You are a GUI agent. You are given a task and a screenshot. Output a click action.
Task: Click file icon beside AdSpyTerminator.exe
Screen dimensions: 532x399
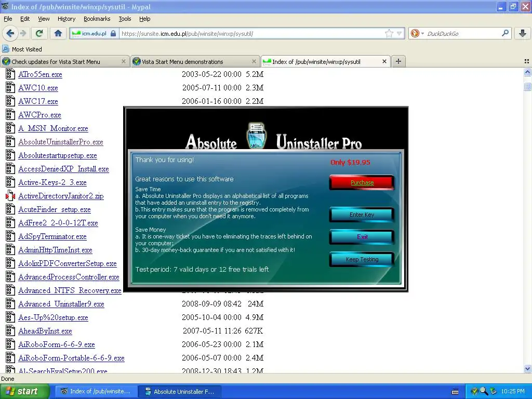tap(10, 236)
